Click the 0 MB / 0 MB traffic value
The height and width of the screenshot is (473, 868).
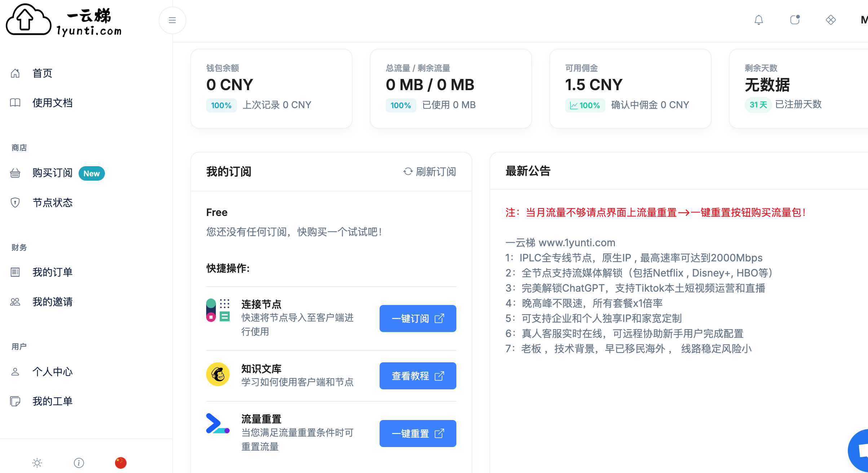tap(430, 85)
